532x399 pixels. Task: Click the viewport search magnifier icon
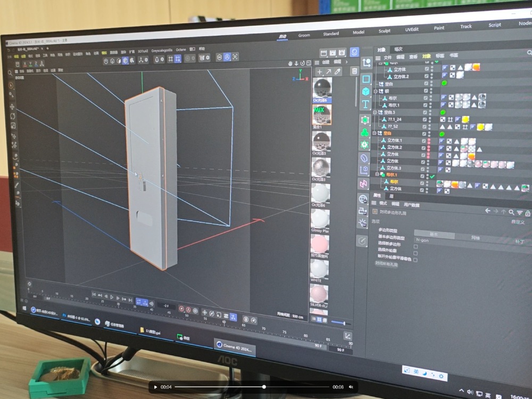point(10,72)
